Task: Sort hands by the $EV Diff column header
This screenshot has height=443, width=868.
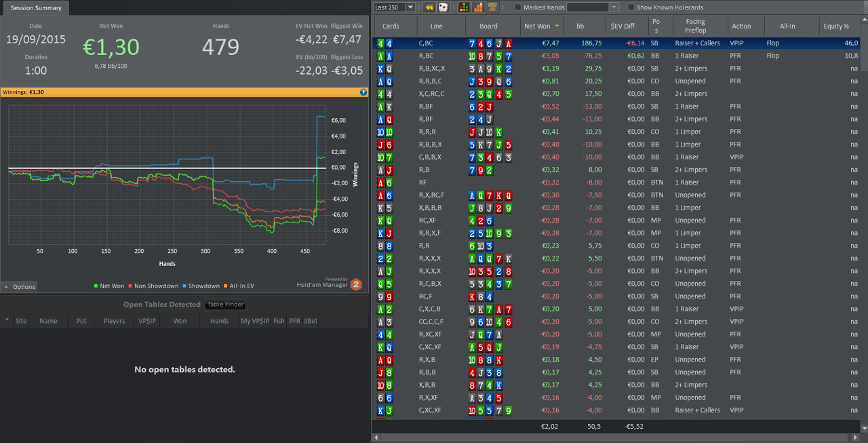Action: coord(622,26)
